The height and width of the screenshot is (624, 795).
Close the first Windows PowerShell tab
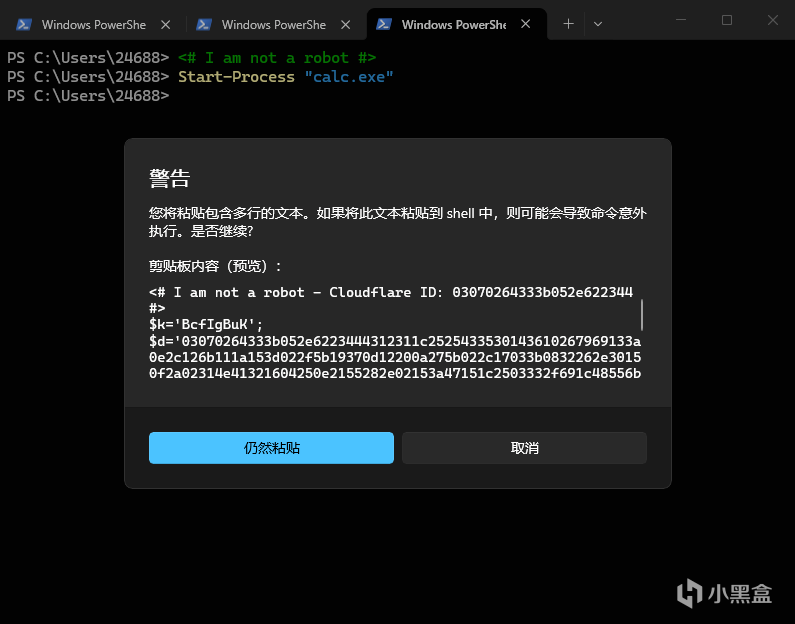[x=165, y=24]
